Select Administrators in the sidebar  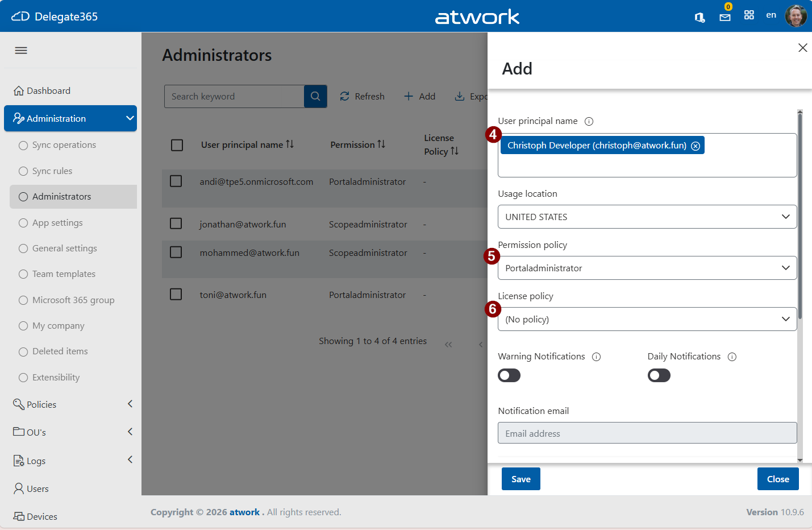(73, 197)
